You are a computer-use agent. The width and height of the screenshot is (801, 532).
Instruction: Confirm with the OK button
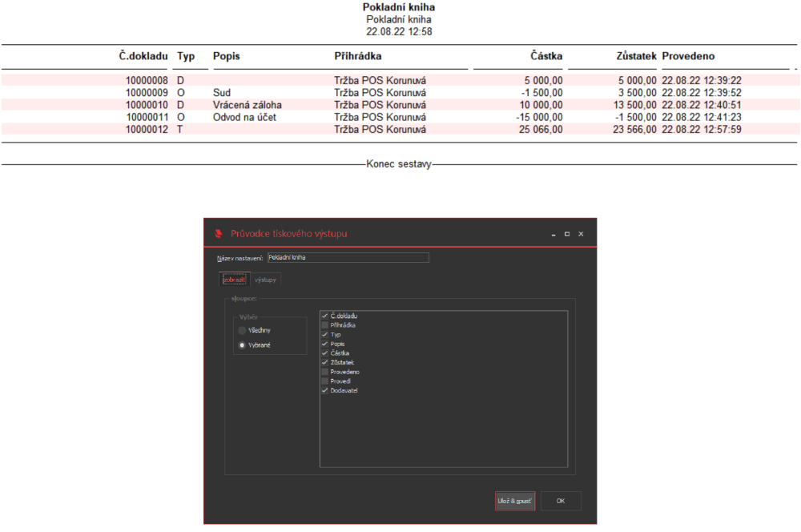tap(561, 501)
